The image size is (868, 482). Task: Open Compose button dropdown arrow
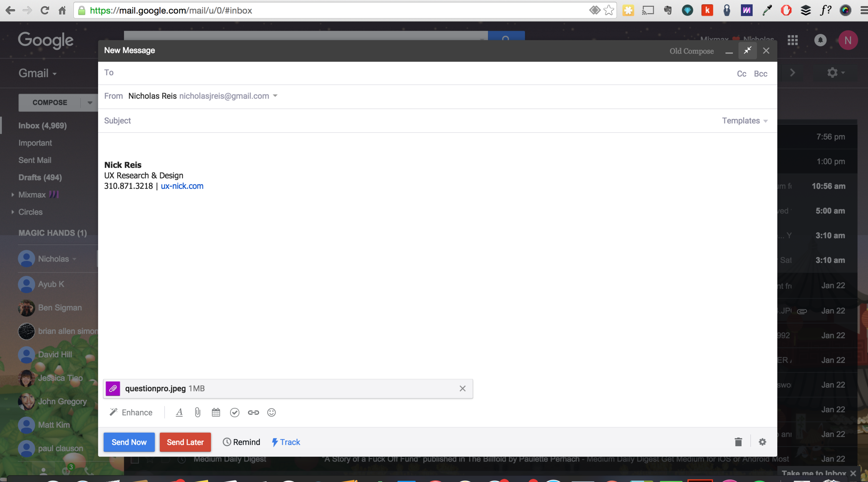point(90,102)
